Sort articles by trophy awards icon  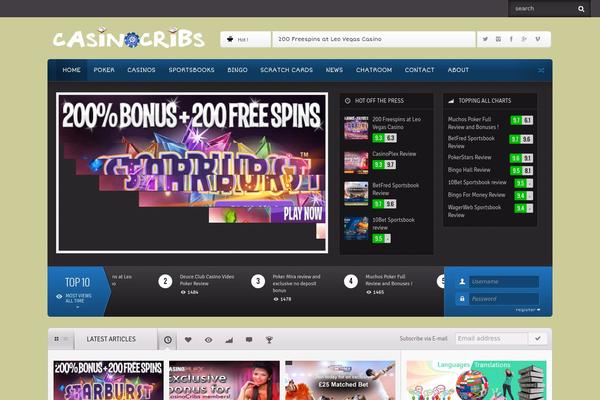[x=269, y=340]
